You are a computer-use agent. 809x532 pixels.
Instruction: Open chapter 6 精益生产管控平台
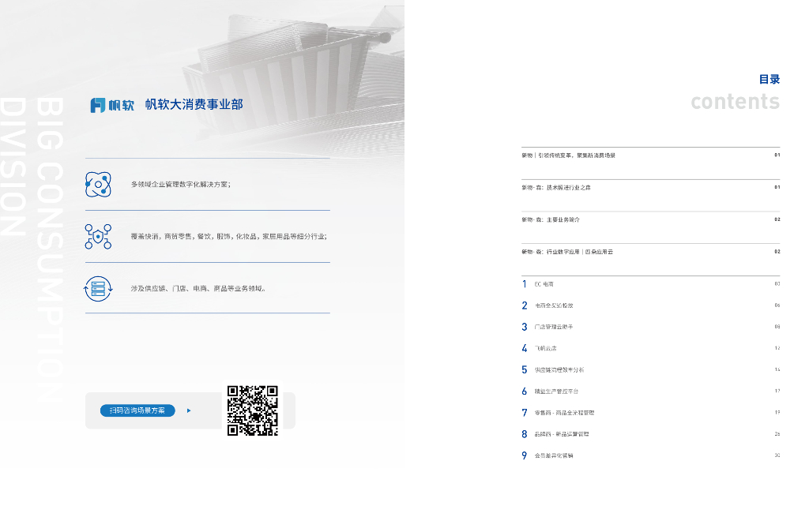pyautogui.click(x=651, y=392)
